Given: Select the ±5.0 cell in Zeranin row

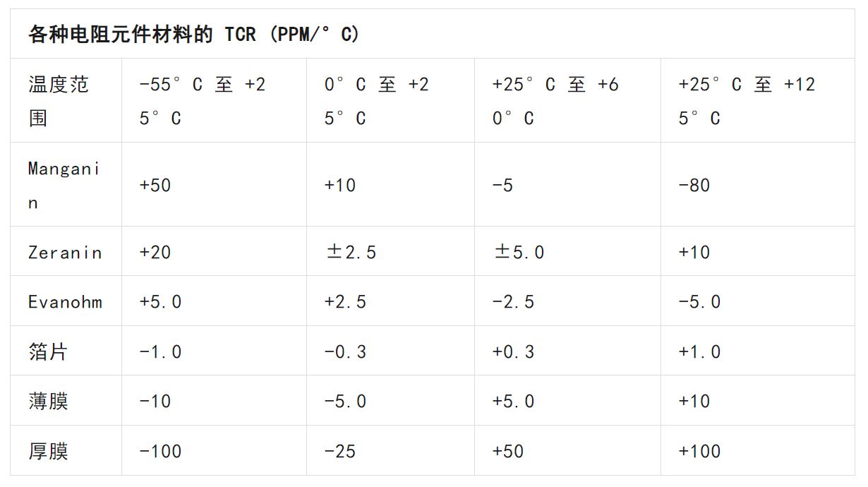Looking at the screenshot, I should click(x=519, y=252).
